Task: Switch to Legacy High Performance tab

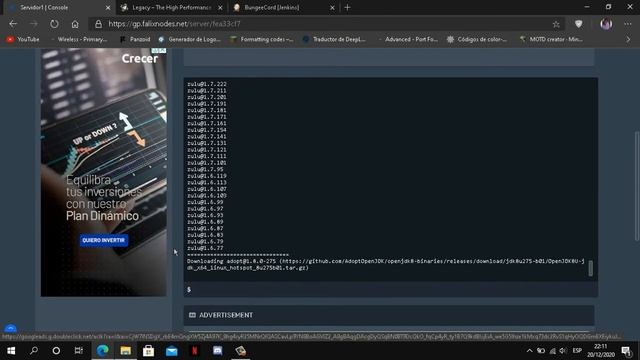Action: pyautogui.click(x=171, y=7)
